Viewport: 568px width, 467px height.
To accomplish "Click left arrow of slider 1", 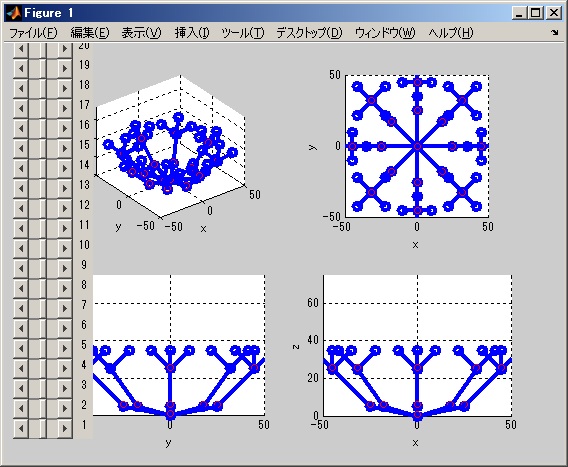I will [21, 428].
